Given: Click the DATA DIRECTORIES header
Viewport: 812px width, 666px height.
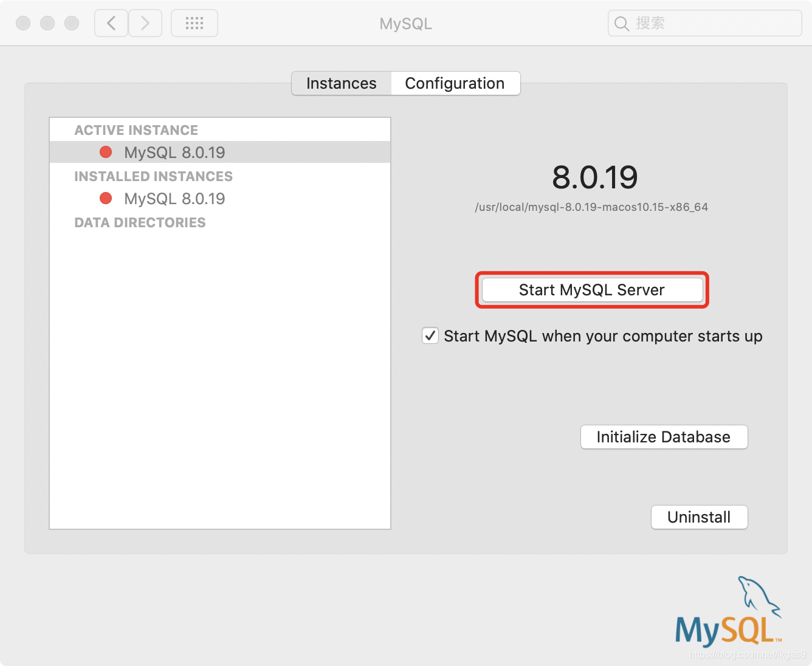Looking at the screenshot, I should pyautogui.click(x=140, y=222).
